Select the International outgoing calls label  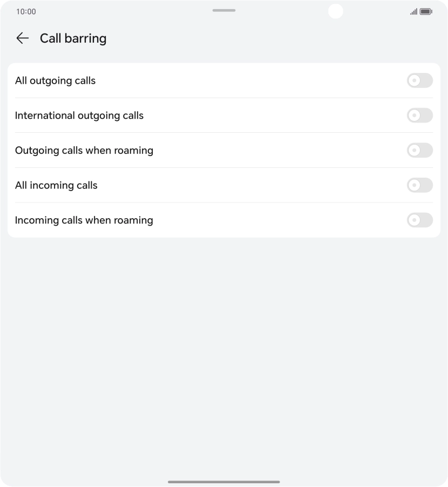[x=79, y=116]
